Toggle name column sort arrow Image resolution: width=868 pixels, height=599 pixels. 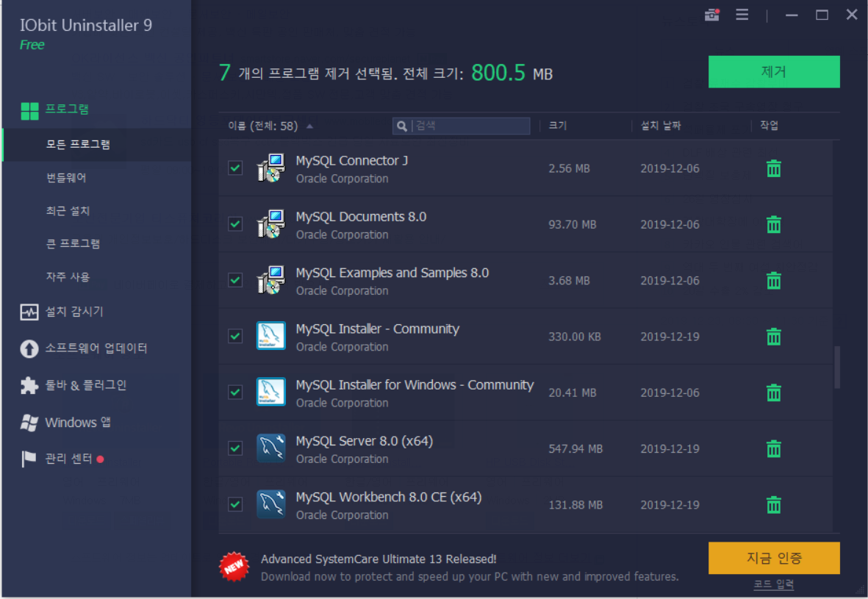tap(310, 126)
